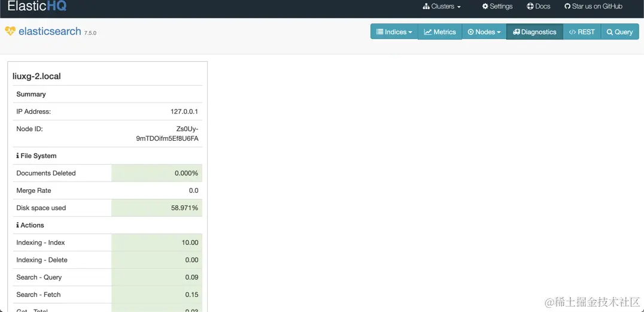Screen dimensions: 644x312
Task: Click the Query magnifier icon
Action: [609, 32]
